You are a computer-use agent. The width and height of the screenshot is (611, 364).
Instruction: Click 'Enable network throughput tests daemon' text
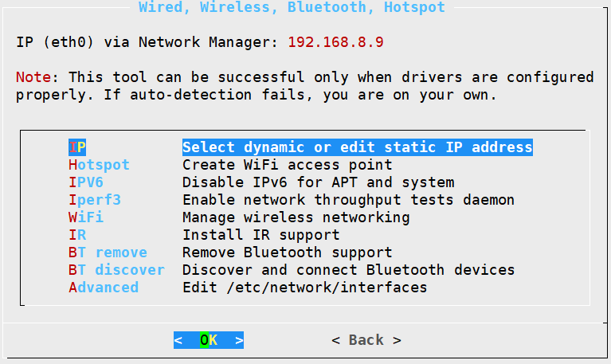click(x=348, y=200)
